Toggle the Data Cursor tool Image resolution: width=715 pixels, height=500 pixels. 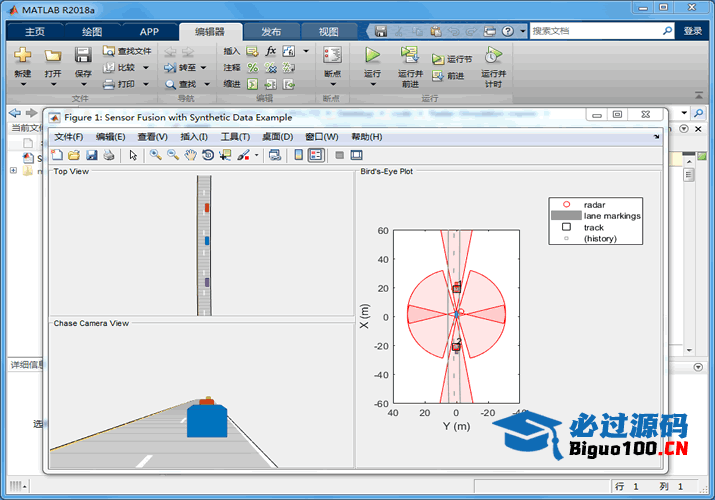click(225, 155)
